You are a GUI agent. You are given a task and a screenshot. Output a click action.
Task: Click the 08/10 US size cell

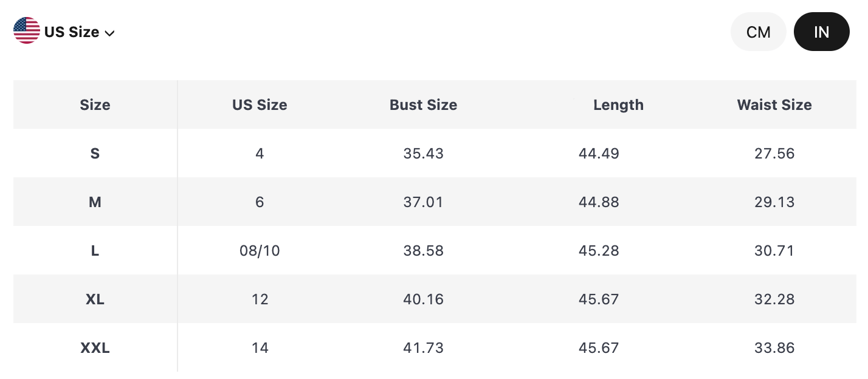point(260,251)
